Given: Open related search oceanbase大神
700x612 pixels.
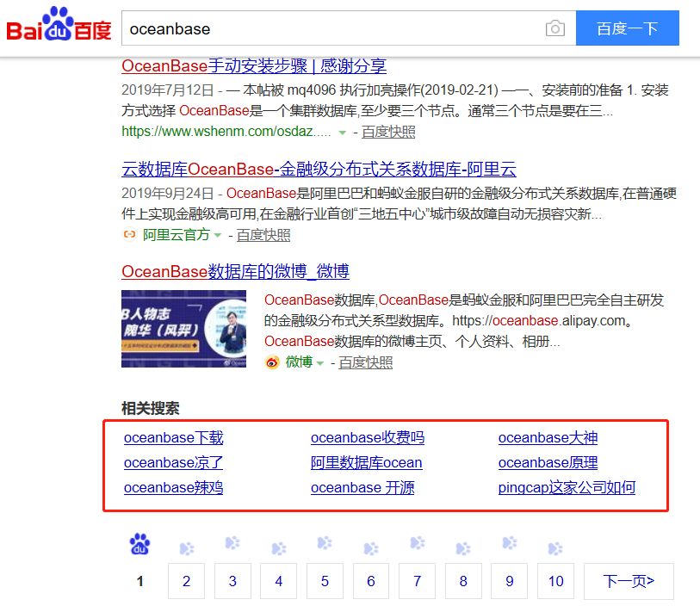Looking at the screenshot, I should coord(548,437).
